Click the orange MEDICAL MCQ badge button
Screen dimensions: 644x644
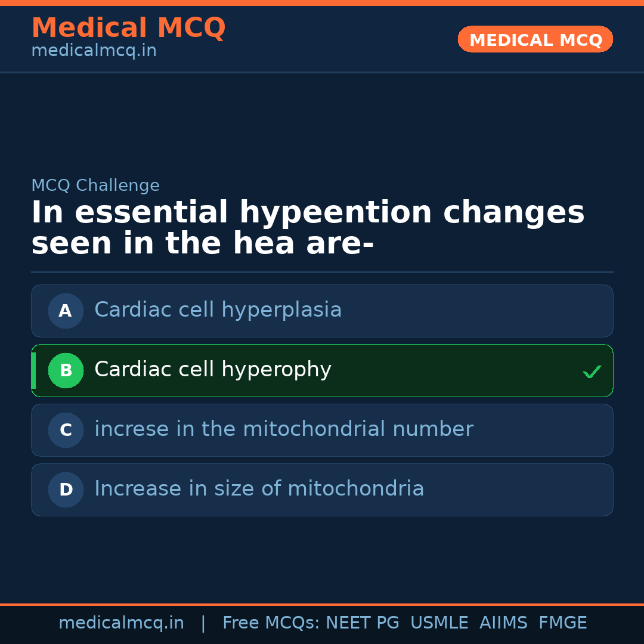(x=535, y=39)
